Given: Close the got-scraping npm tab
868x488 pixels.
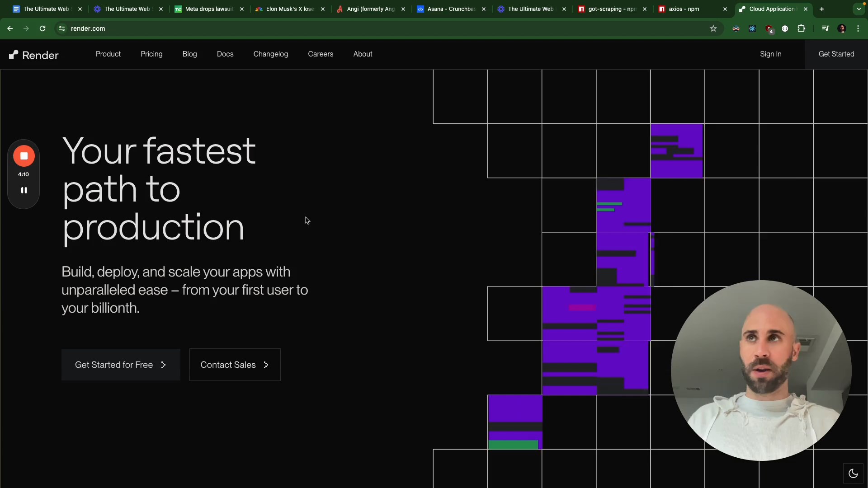Looking at the screenshot, I should click(645, 9).
